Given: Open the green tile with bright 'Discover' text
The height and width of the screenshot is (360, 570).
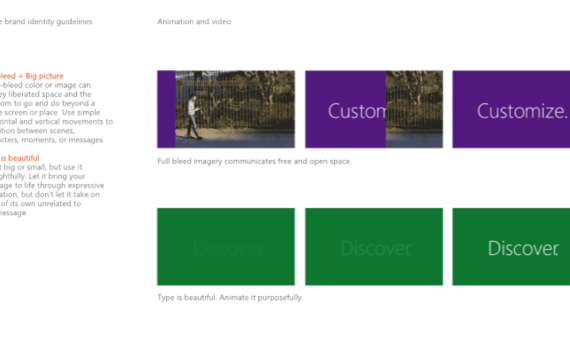Looking at the screenshot, I should click(511, 247).
